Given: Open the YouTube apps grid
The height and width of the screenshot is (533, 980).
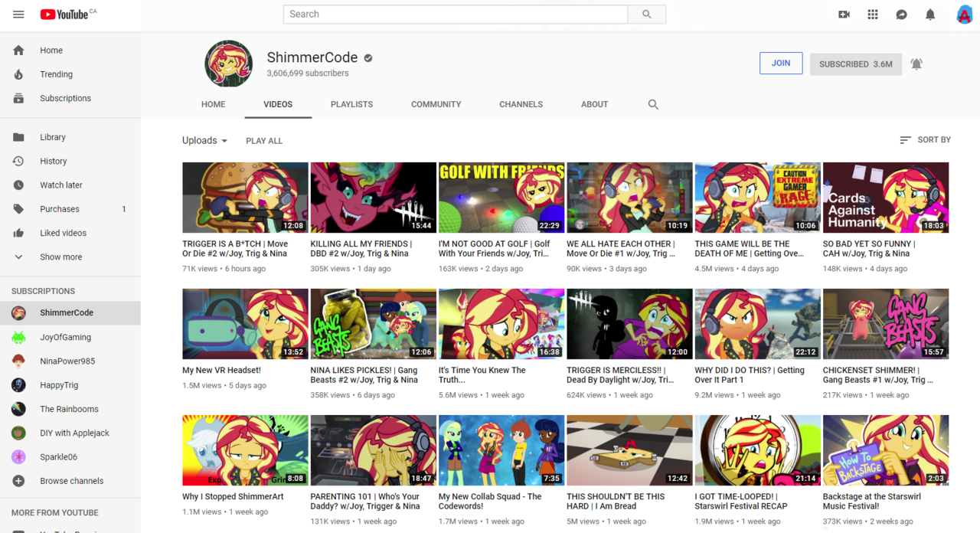Looking at the screenshot, I should (873, 15).
